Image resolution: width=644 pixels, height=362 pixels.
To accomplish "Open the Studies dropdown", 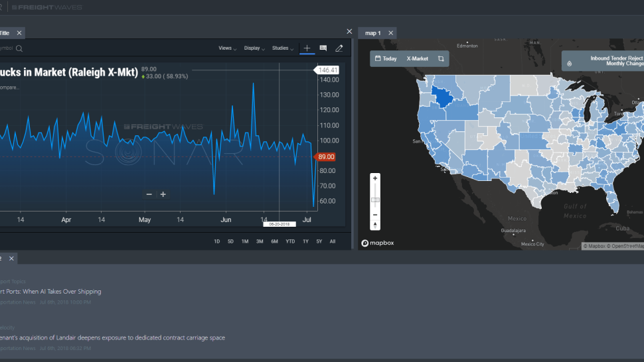I will [x=283, y=48].
